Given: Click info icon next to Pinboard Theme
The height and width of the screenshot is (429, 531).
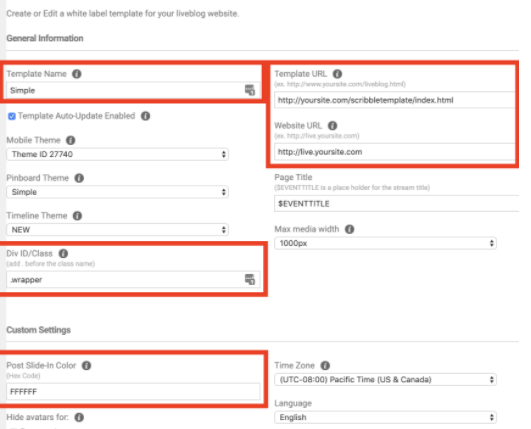Looking at the screenshot, I should pyautogui.click(x=79, y=178).
